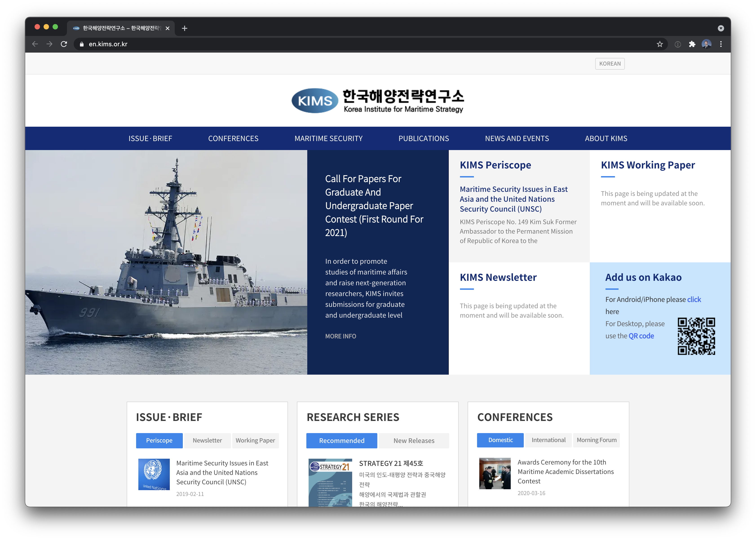The width and height of the screenshot is (756, 540).
Task: Select the Recommended tab
Action: (x=342, y=441)
